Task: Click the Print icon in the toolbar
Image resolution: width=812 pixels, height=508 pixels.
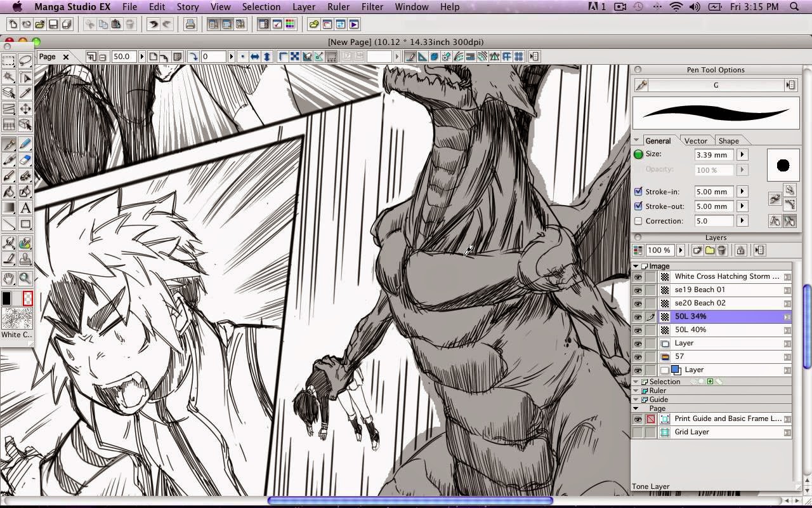Action: pos(190,25)
